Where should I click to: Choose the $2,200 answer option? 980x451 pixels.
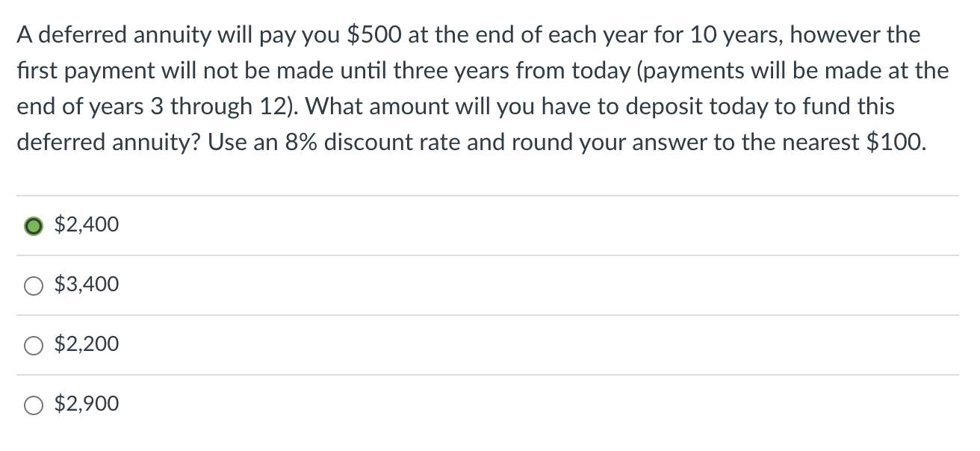point(33,343)
